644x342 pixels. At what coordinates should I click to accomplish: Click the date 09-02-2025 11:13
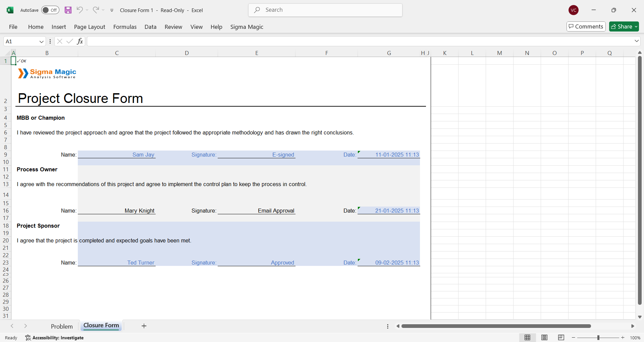click(389, 263)
